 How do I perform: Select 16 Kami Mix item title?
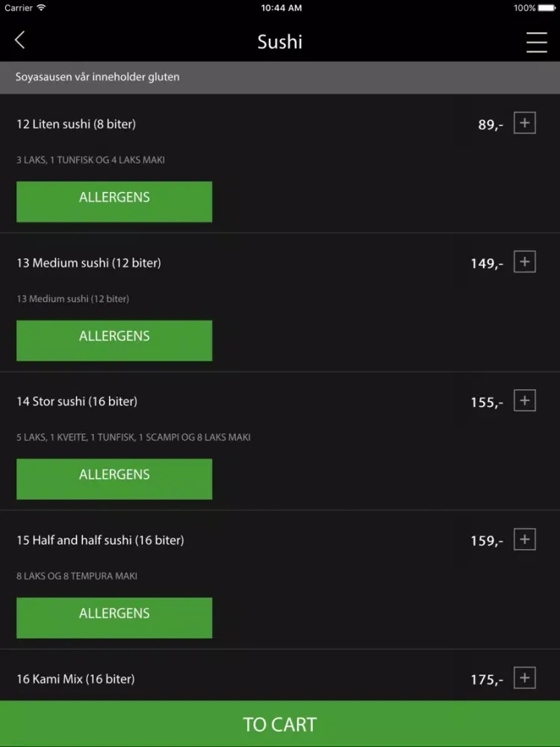(x=75, y=679)
